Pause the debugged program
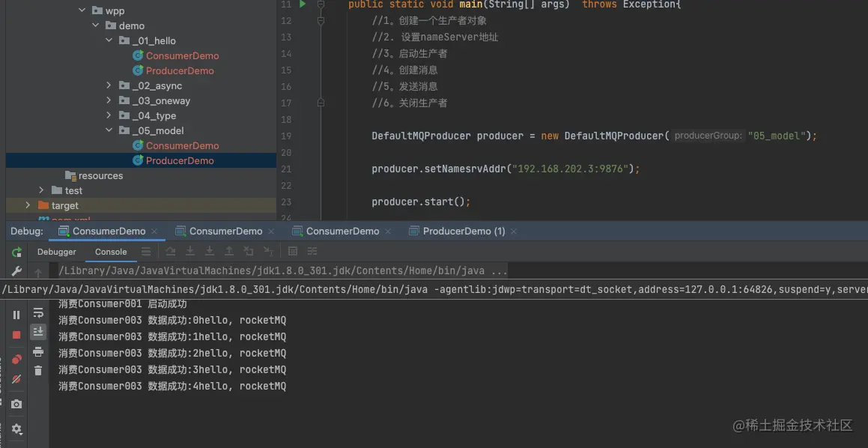Viewport: 868px width, 448px height. pyautogui.click(x=16, y=315)
